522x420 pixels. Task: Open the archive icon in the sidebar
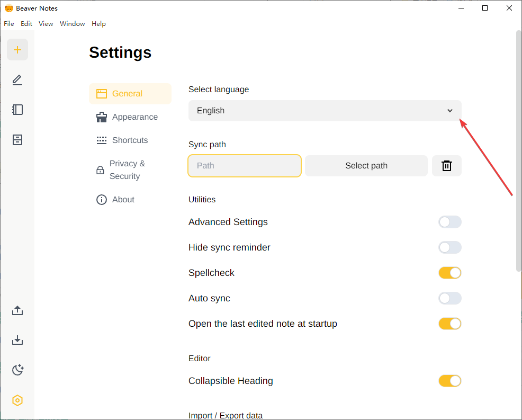[17, 140]
